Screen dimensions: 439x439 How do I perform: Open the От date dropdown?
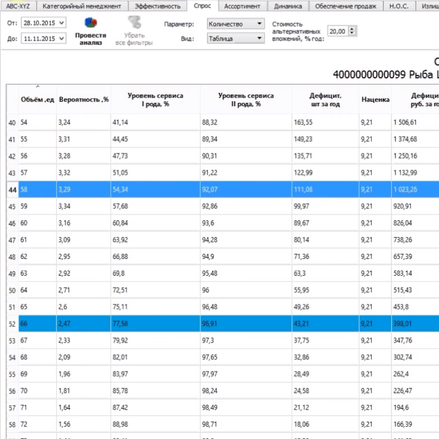tap(62, 23)
